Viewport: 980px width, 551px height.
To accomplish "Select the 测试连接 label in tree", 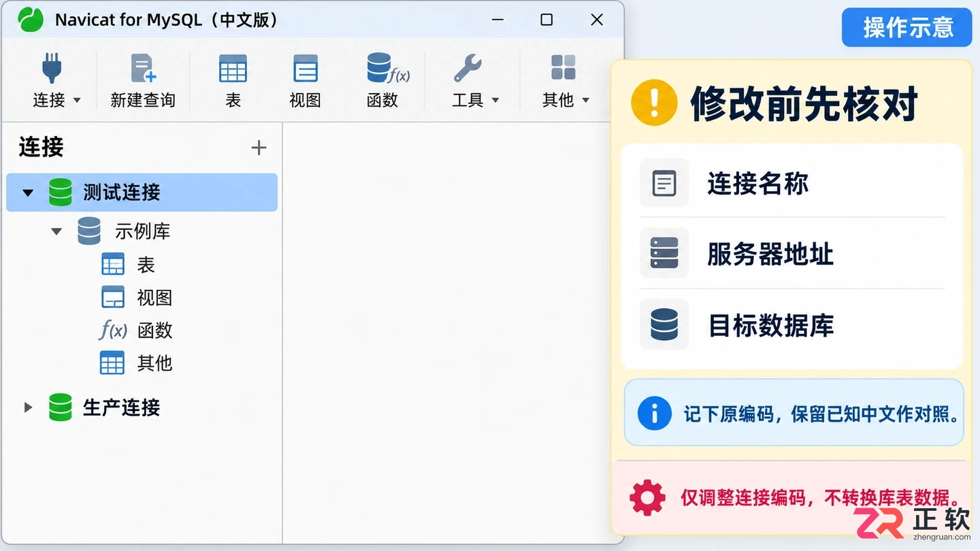I will (122, 193).
